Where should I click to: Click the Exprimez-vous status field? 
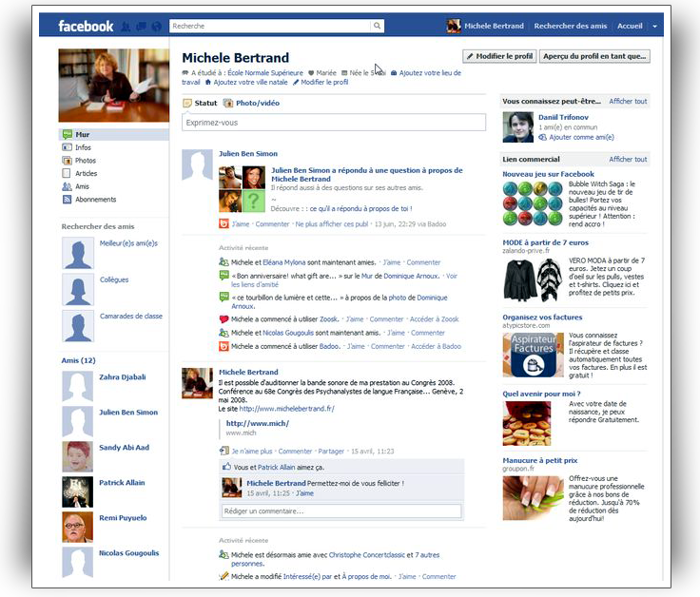[x=334, y=123]
